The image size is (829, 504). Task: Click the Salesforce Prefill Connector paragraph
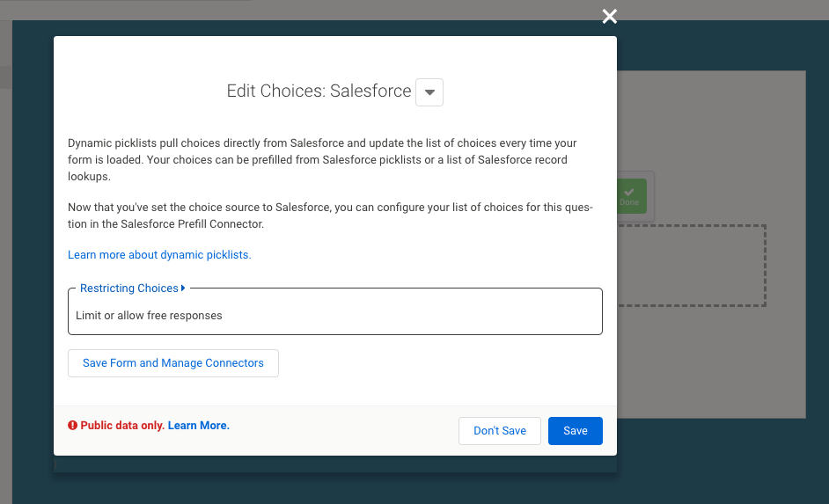[330, 215]
